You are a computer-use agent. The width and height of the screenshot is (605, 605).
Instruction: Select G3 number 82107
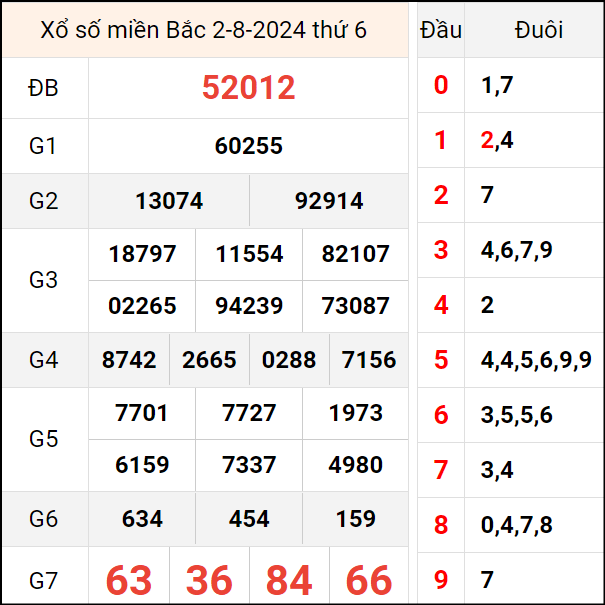356,254
